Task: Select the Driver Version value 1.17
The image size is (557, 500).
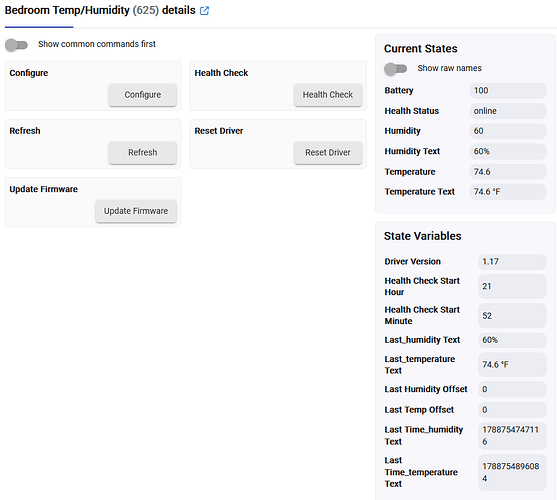Action: coord(512,262)
